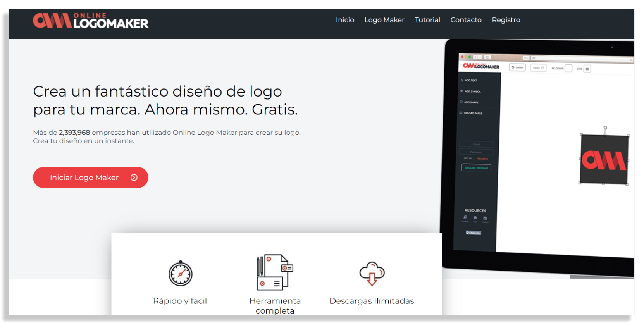Select Contacto in the top menu

(x=466, y=20)
